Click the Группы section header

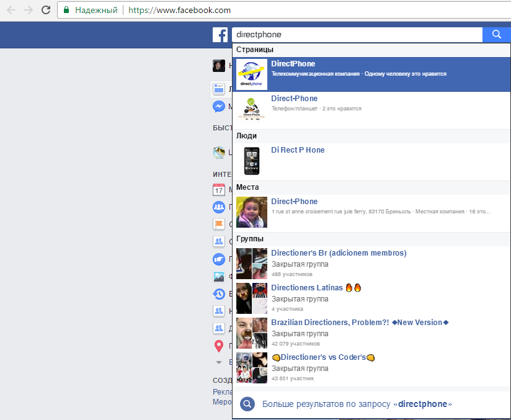[250, 239]
